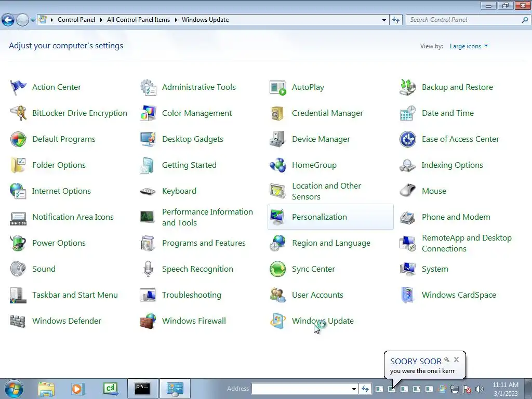Open the clock showing 11:11 AM
Viewport: 532px width, 399px height.
pyautogui.click(x=506, y=389)
